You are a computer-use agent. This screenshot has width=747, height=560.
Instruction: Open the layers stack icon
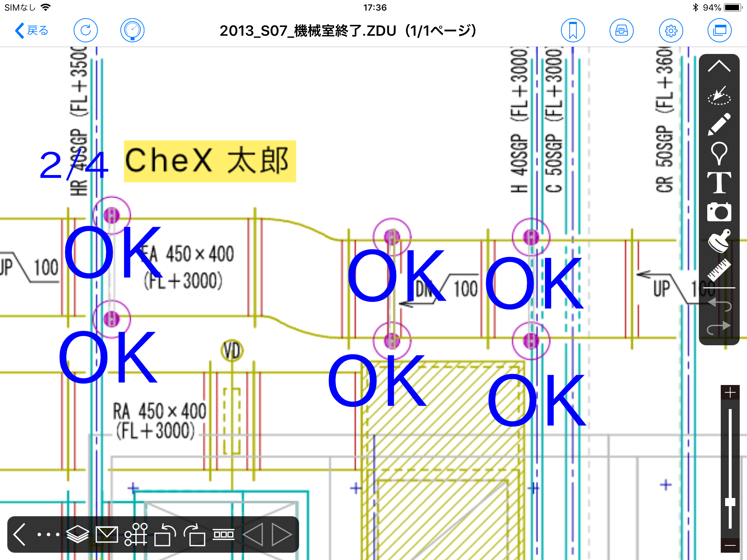point(78,534)
